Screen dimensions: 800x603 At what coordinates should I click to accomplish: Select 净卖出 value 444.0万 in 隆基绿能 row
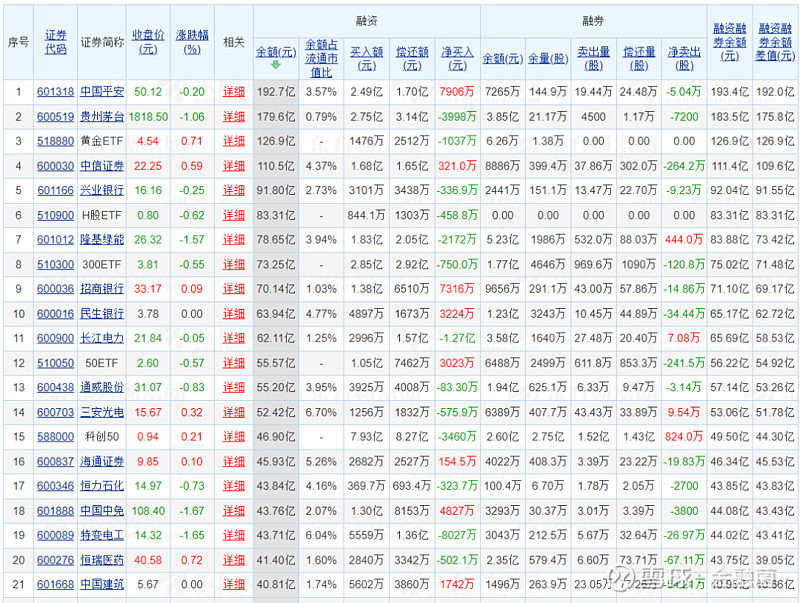point(684,240)
